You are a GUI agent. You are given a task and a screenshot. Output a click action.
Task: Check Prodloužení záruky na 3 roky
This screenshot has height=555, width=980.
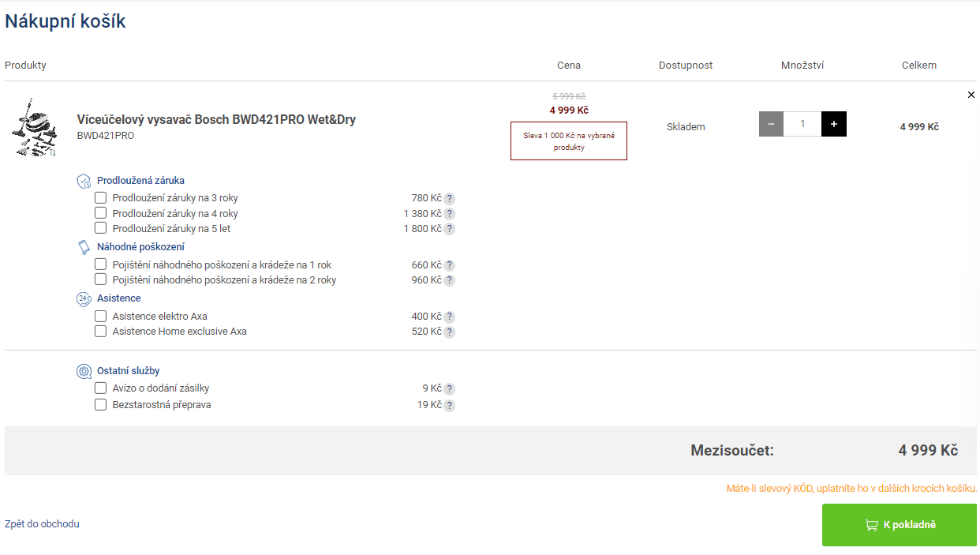[x=100, y=197]
